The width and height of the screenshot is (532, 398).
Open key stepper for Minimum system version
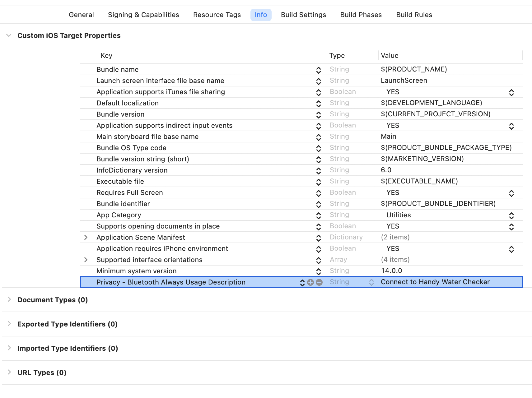point(318,271)
